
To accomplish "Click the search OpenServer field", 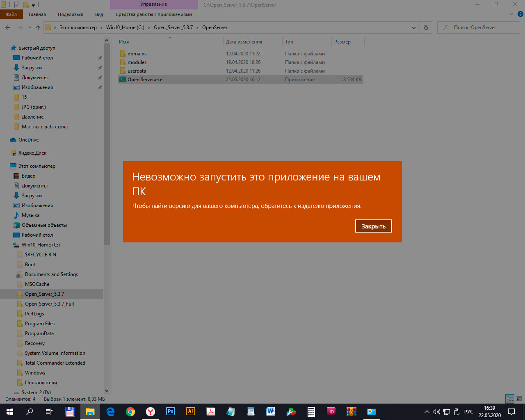I will (479, 27).
